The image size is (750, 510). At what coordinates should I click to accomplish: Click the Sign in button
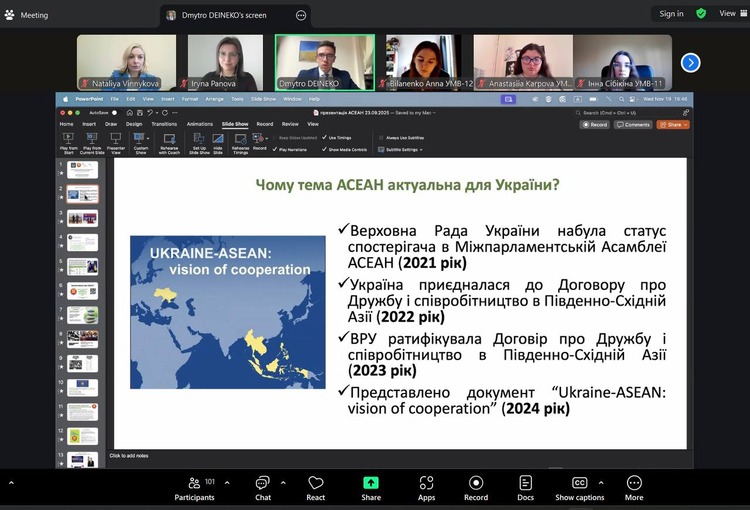click(x=671, y=14)
